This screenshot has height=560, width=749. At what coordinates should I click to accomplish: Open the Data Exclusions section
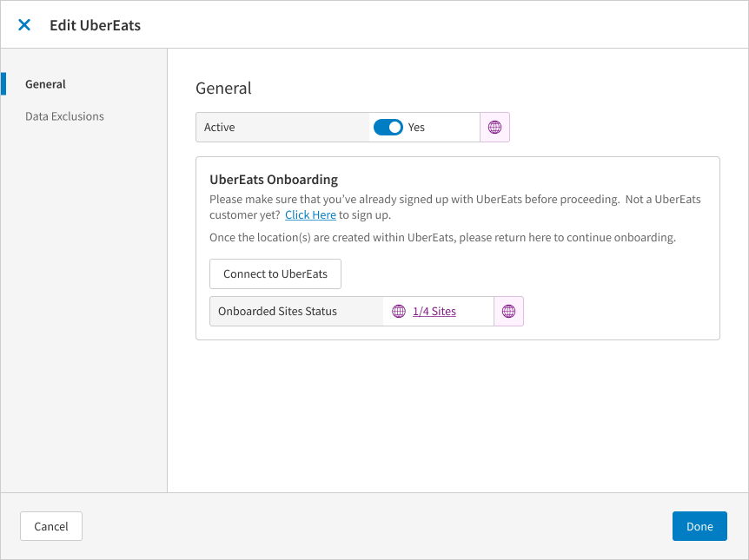64,116
